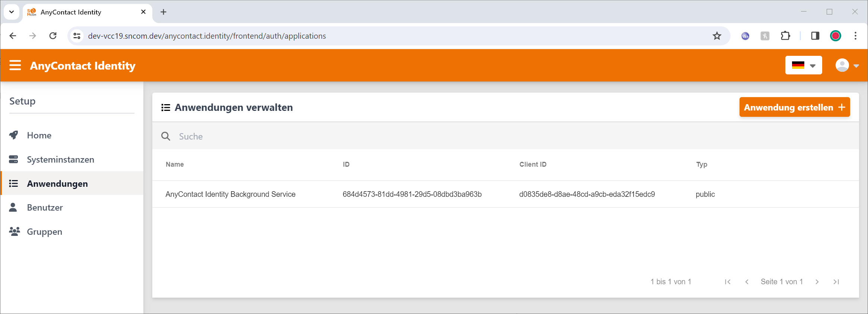This screenshot has height=314, width=868.
Task: Open the browser extensions puzzle icon
Action: [785, 36]
